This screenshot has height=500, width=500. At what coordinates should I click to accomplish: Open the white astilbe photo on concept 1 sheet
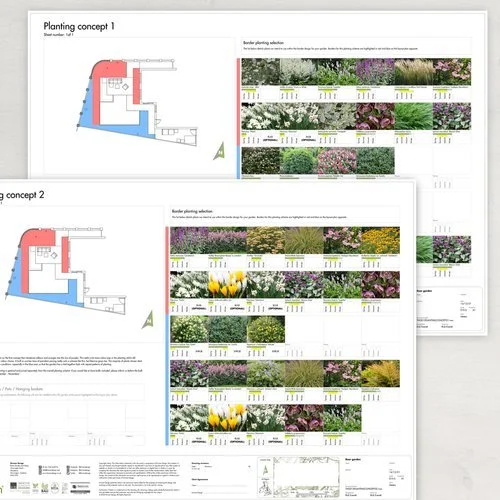click(x=299, y=72)
